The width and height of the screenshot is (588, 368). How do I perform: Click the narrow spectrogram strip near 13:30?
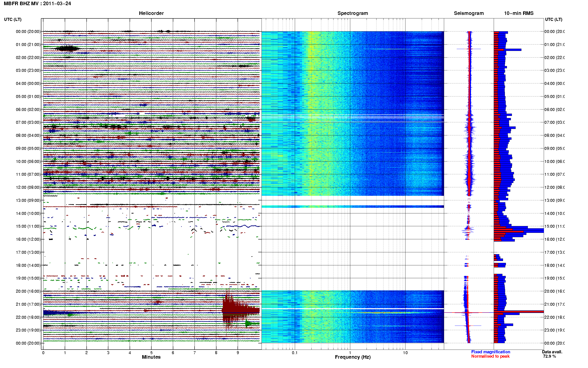pos(353,207)
